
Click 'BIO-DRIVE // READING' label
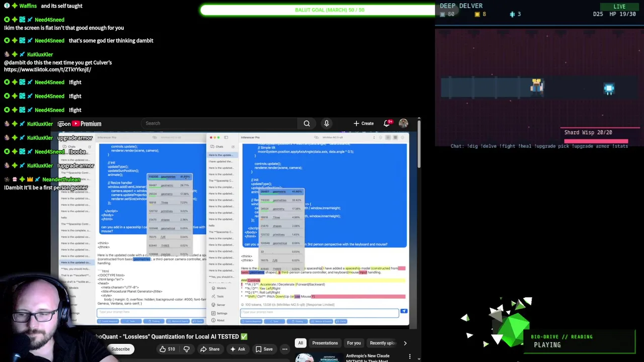tap(561, 337)
